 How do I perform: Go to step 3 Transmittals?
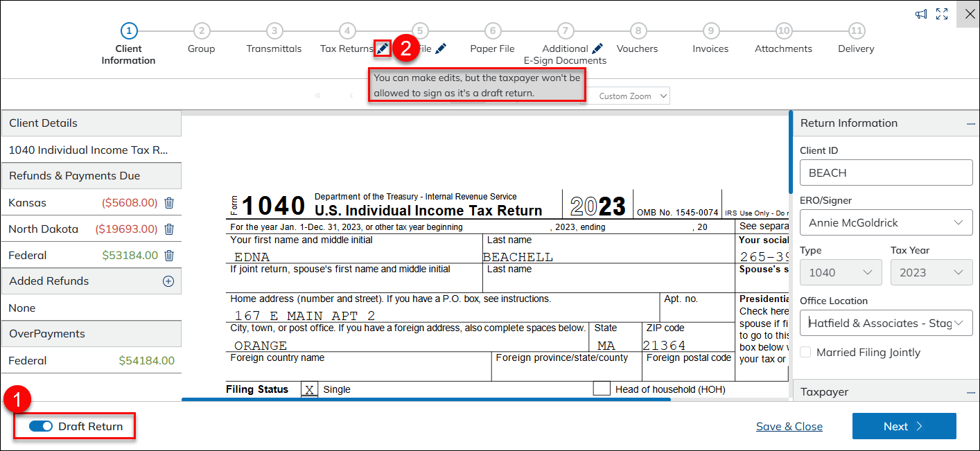(x=274, y=31)
